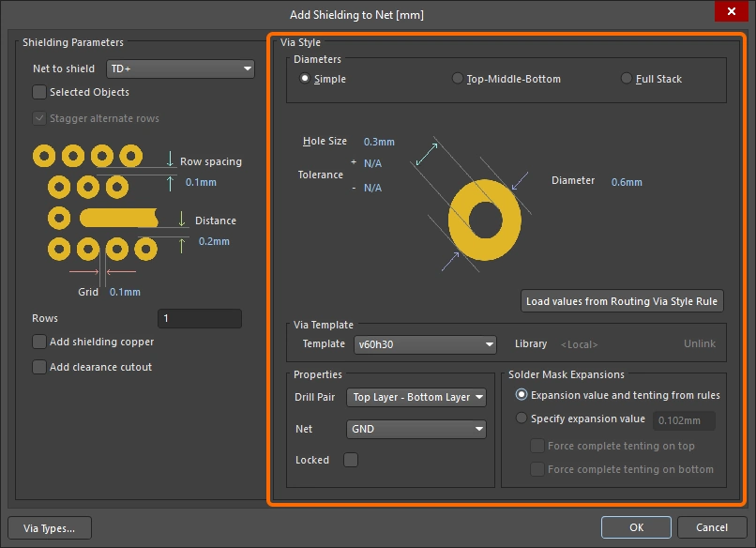
Task: Enable the Selected Objects checkbox
Action: point(39,92)
